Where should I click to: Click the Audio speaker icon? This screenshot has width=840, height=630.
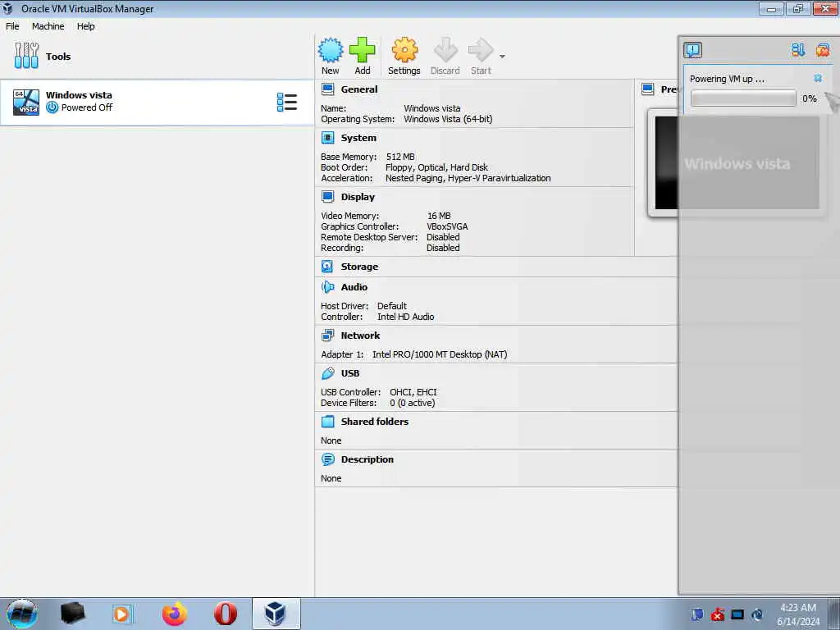(327, 287)
